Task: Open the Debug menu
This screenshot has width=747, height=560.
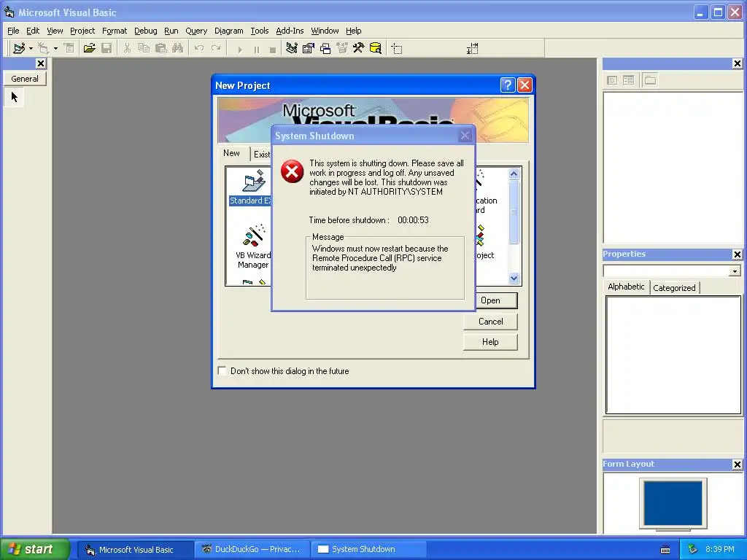Action: coord(146,31)
